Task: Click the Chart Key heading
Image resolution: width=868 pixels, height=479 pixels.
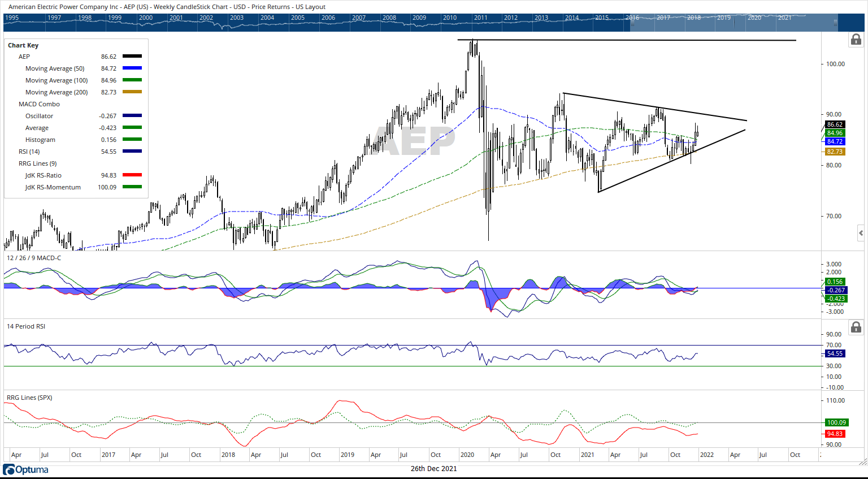Action: [x=23, y=45]
